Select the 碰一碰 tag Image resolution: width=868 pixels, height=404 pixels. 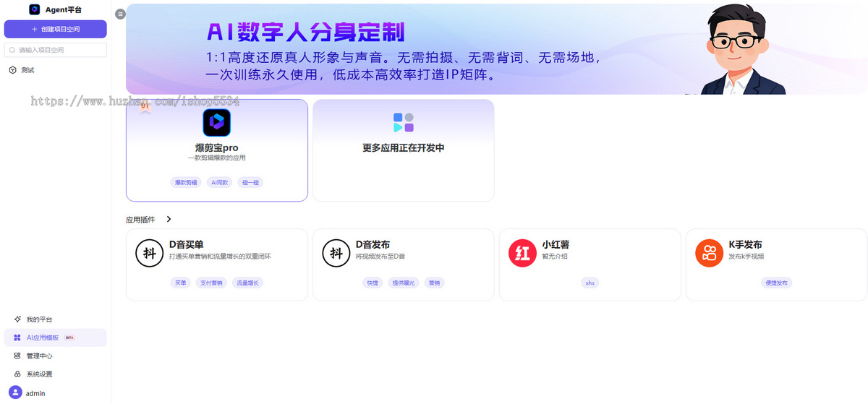tap(250, 183)
